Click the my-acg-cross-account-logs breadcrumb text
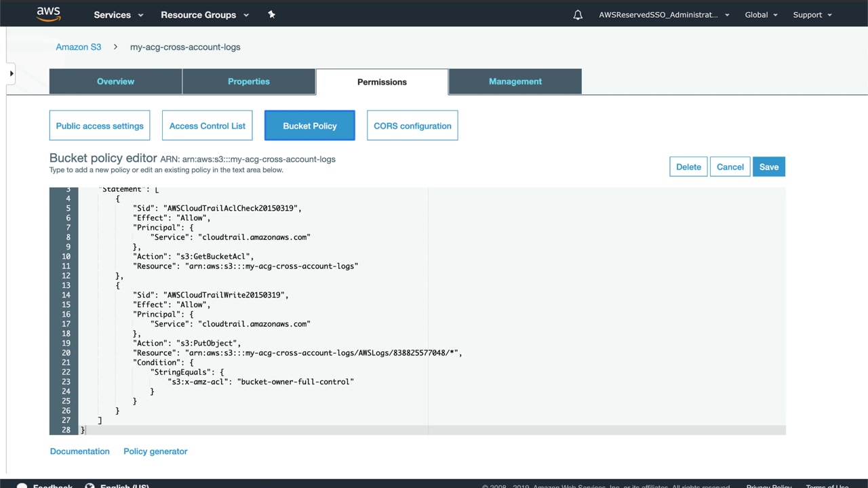Screen dimensions: 868x488 pyautogui.click(x=185, y=47)
